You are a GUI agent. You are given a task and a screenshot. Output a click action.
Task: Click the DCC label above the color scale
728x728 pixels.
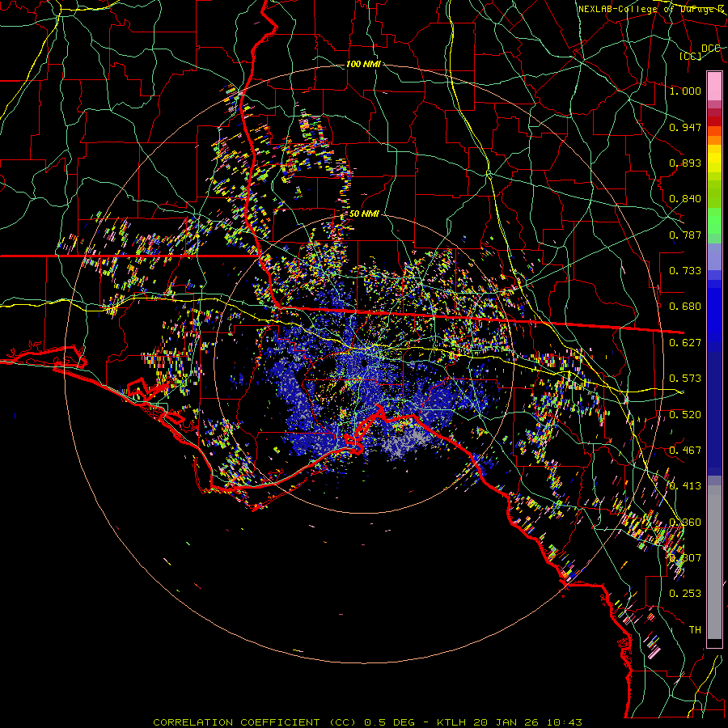click(x=710, y=48)
